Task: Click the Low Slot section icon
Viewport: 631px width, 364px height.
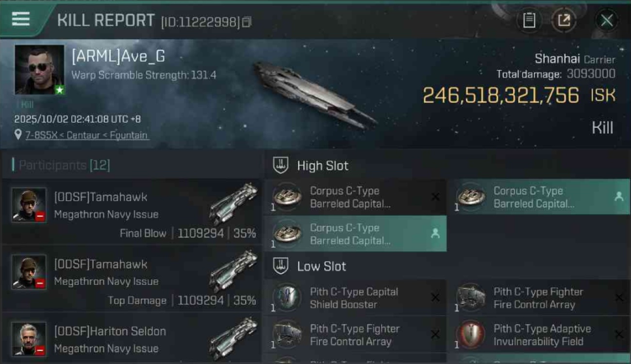Action: [x=281, y=266]
